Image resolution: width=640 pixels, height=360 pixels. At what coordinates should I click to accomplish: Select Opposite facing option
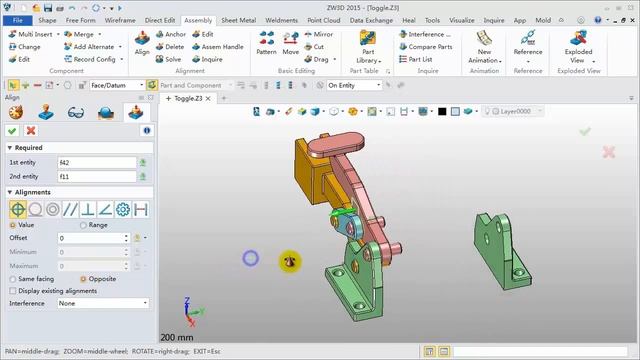pos(83,279)
